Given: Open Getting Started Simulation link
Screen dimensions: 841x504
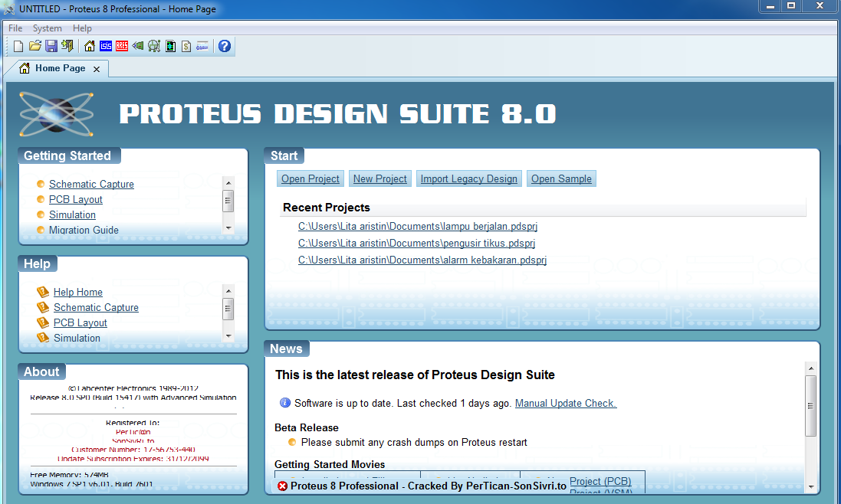Looking at the screenshot, I should [72, 214].
